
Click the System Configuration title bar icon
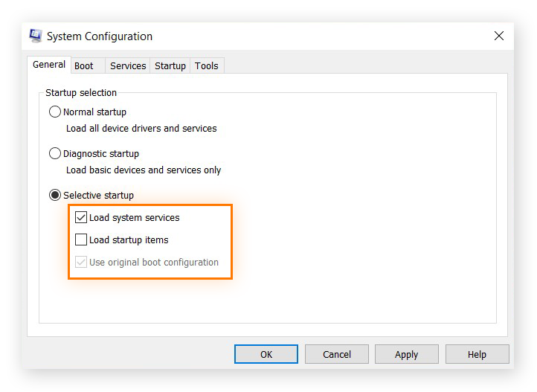point(35,36)
